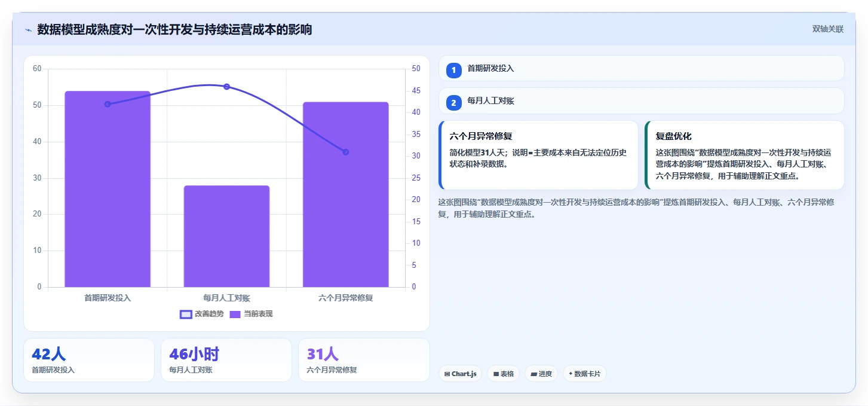Click the 六个月异常修复 bar in chart
Viewport: 868px width, 406px height.
tap(345, 194)
